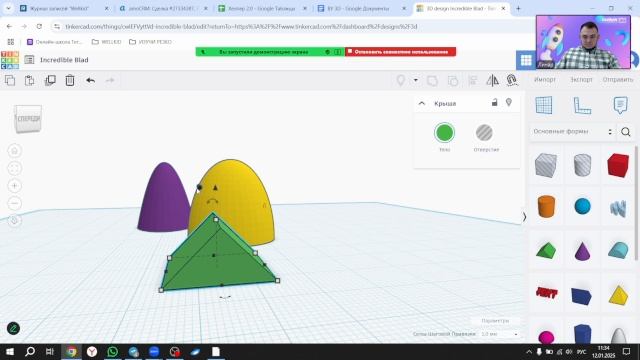Click the Group tool

[x=432, y=80]
